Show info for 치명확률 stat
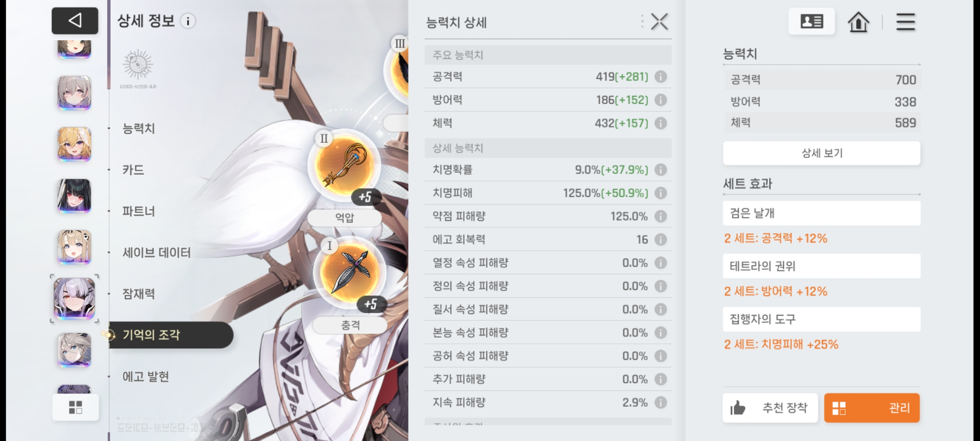The width and height of the screenshot is (980, 441). pyautogui.click(x=660, y=169)
